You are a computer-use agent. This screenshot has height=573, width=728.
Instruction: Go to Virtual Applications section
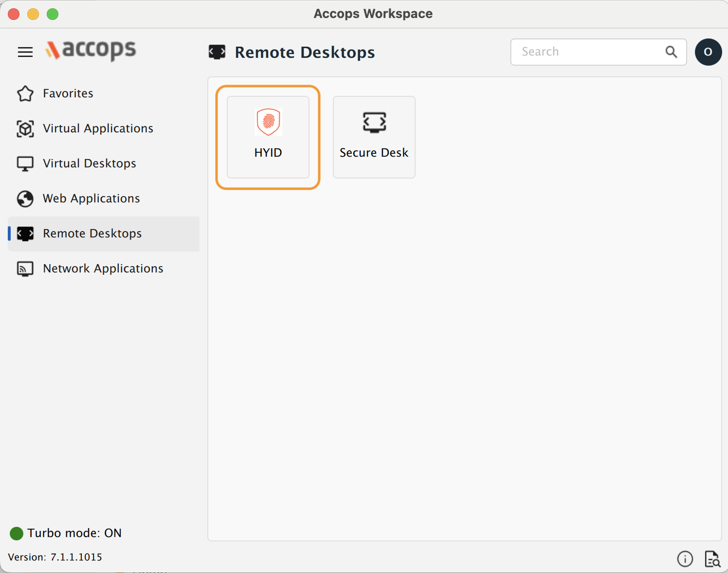pos(98,128)
